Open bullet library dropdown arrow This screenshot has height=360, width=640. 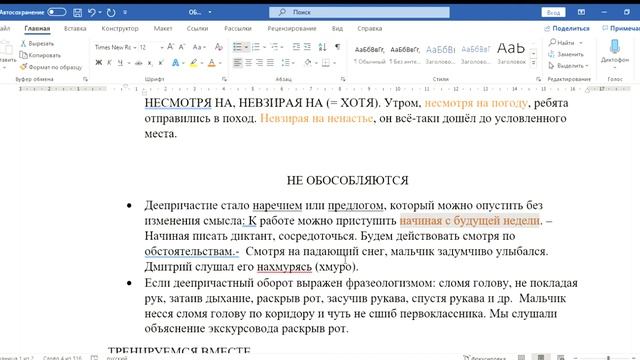pyautogui.click(x=246, y=47)
